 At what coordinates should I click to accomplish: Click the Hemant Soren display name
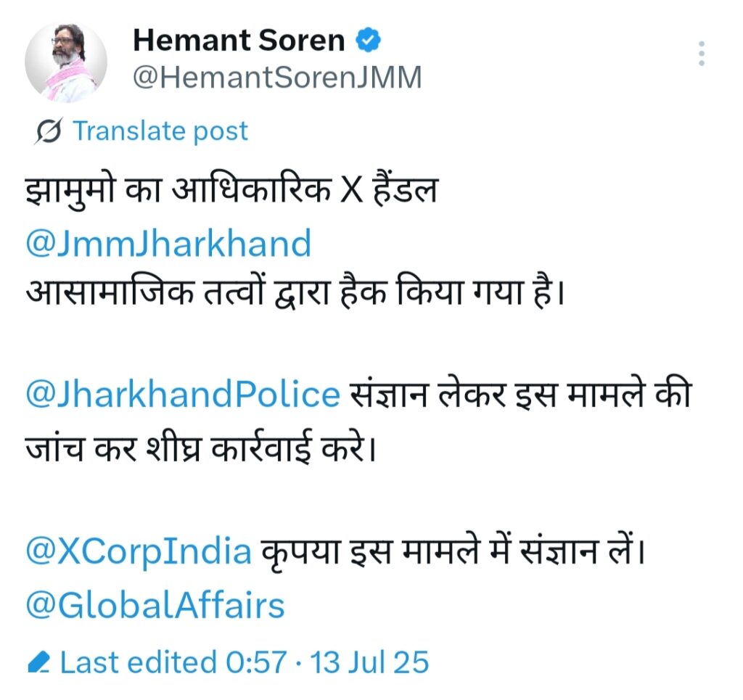[239, 40]
